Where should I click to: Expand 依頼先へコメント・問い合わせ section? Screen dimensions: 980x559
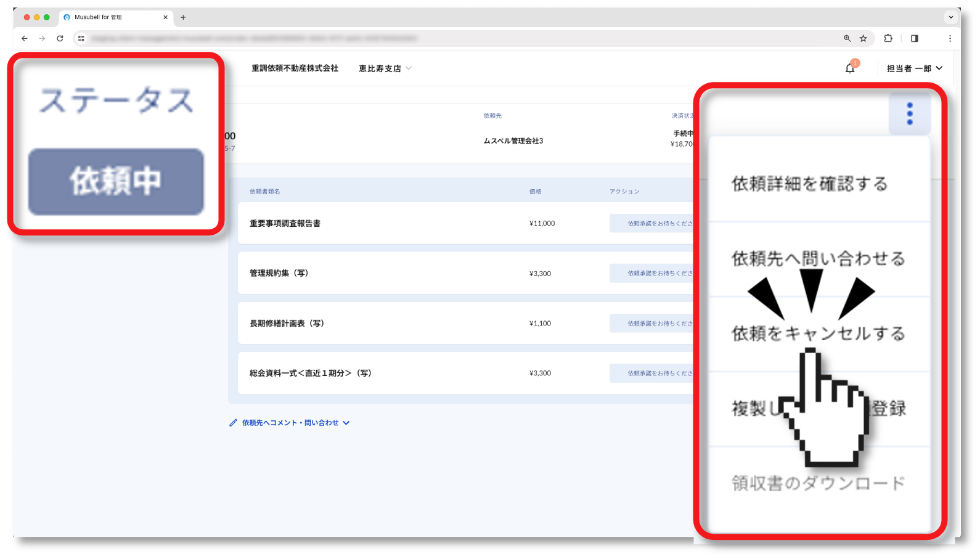tap(290, 423)
